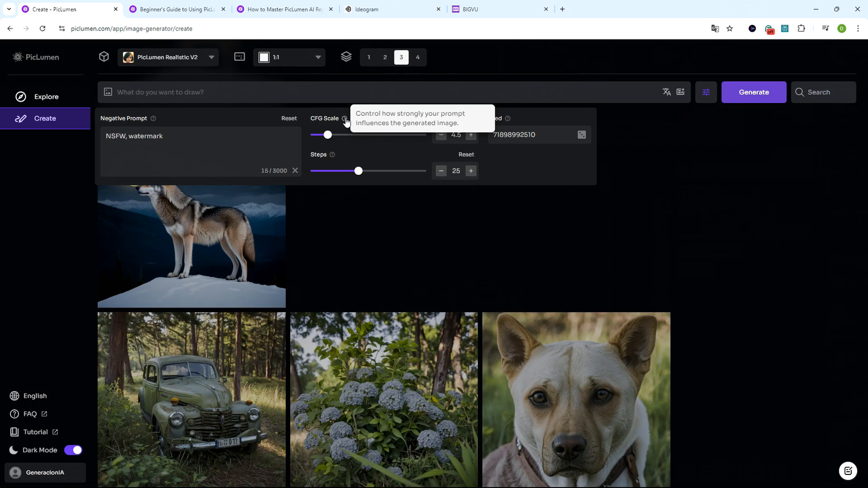Set image count to 1

(x=369, y=57)
